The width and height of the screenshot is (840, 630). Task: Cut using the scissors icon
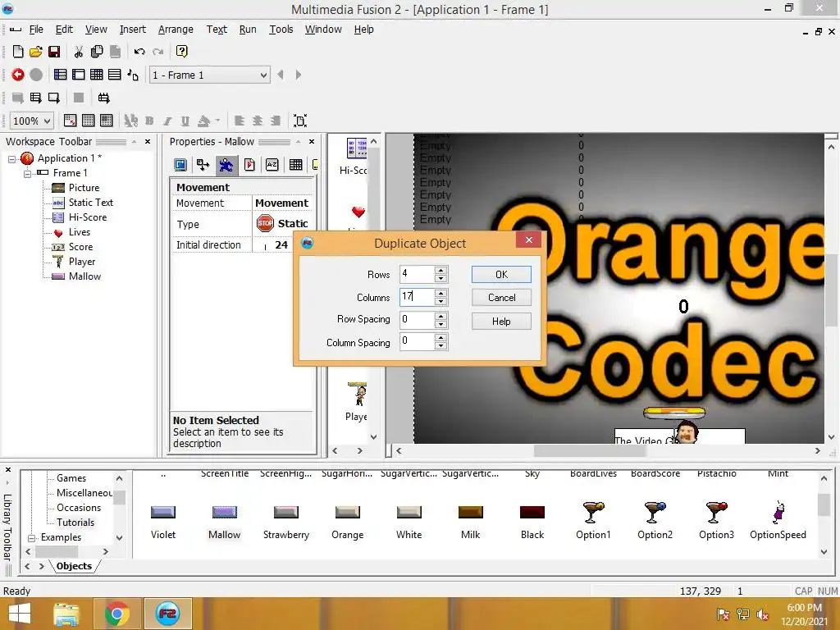pos(79,52)
